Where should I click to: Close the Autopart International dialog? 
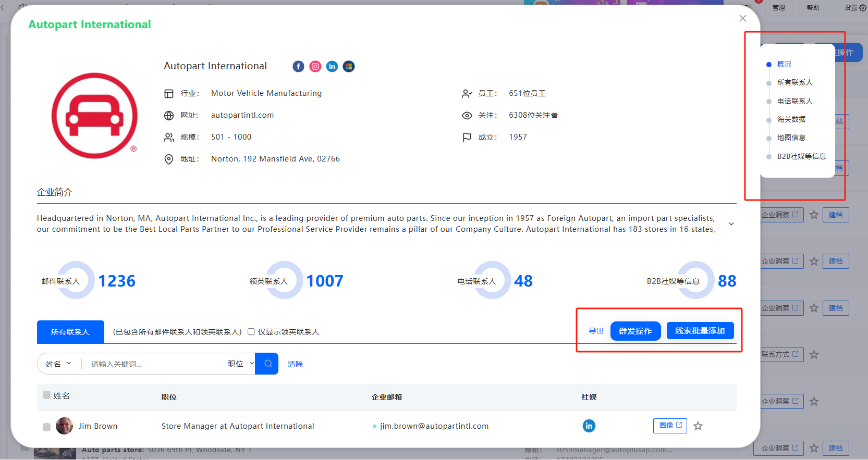tap(743, 18)
